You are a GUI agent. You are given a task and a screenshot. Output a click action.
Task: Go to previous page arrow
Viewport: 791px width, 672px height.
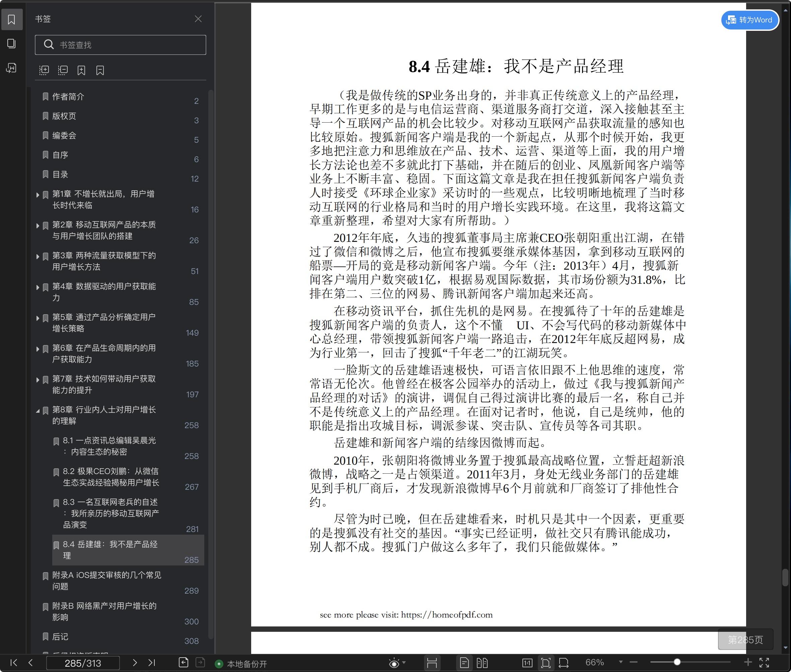30,663
